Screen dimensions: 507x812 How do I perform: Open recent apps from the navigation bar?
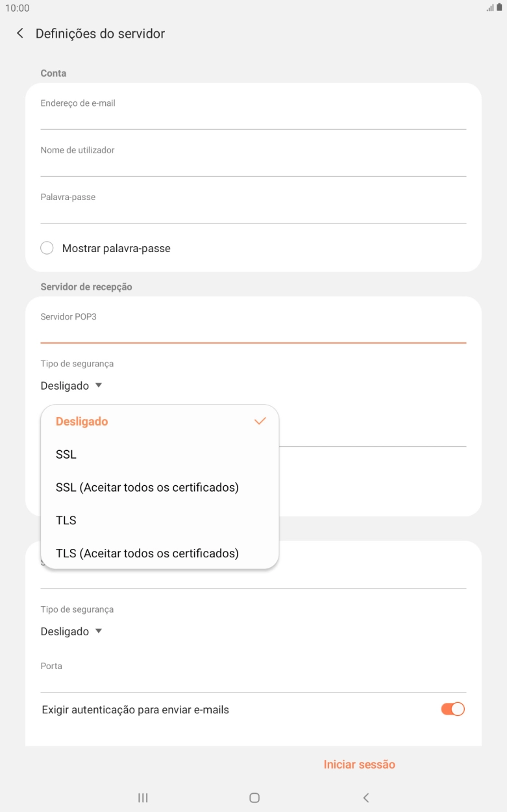coord(142,797)
